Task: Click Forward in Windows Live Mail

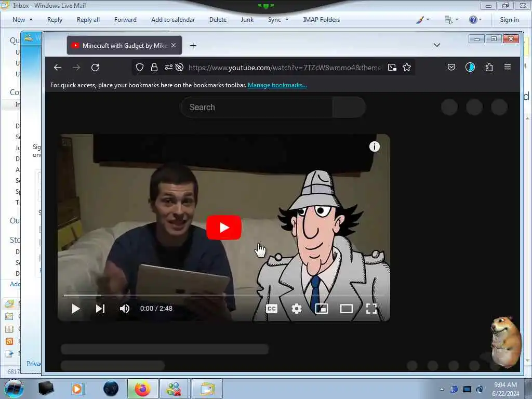Action: (x=125, y=20)
